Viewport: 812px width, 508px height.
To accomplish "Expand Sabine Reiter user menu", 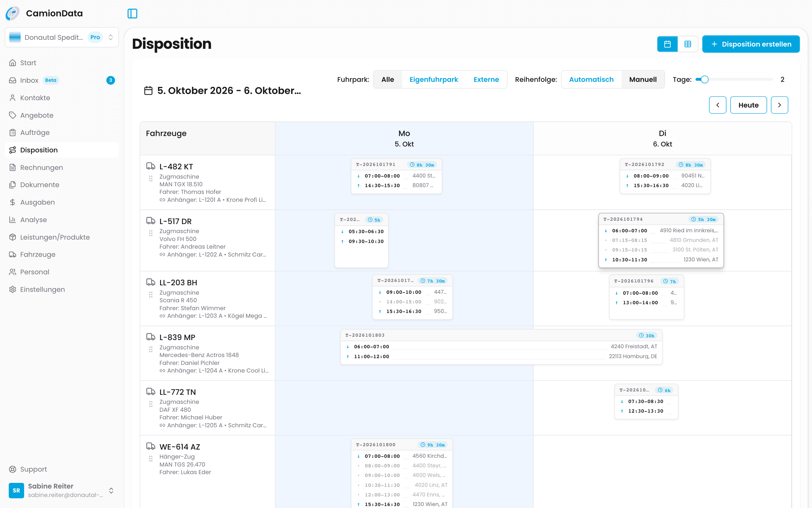I will 62,490.
